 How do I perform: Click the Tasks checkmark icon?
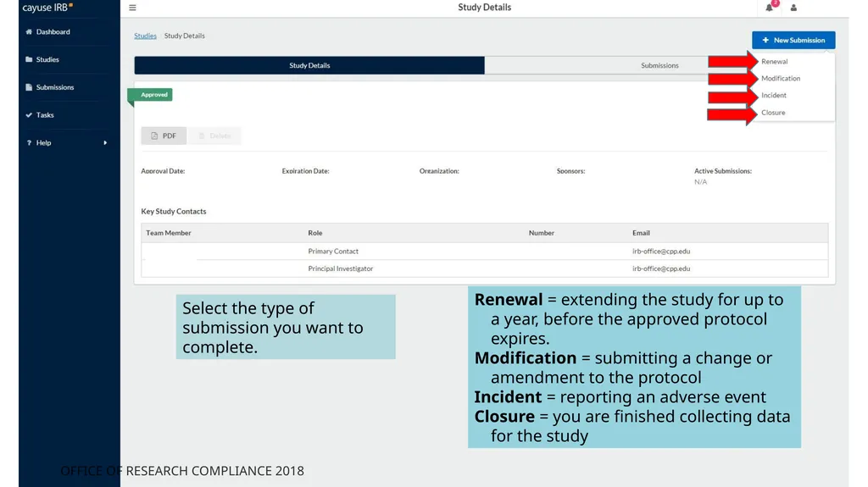coord(29,115)
